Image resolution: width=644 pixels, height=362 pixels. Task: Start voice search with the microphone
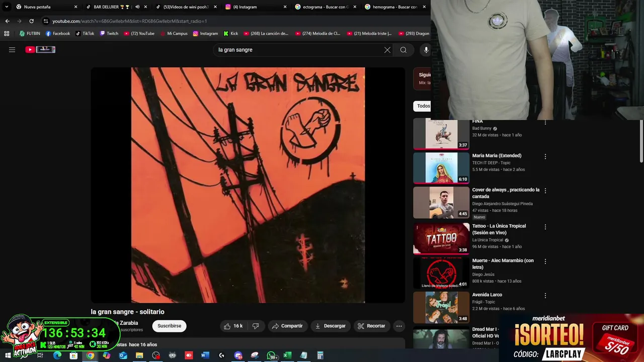point(426,50)
